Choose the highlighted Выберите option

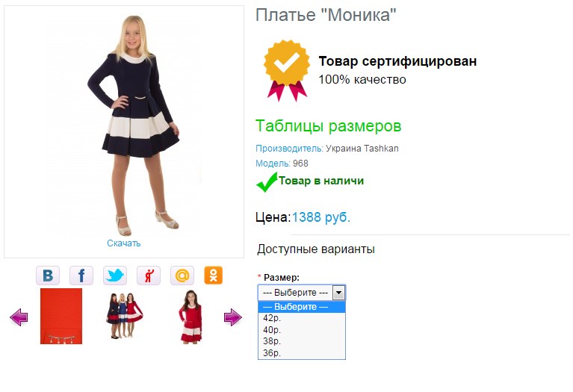302,307
